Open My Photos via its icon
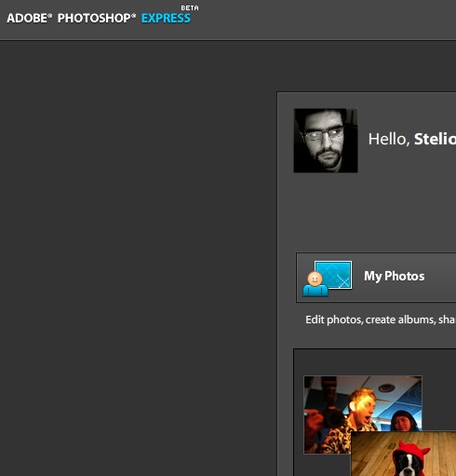 pyautogui.click(x=328, y=279)
